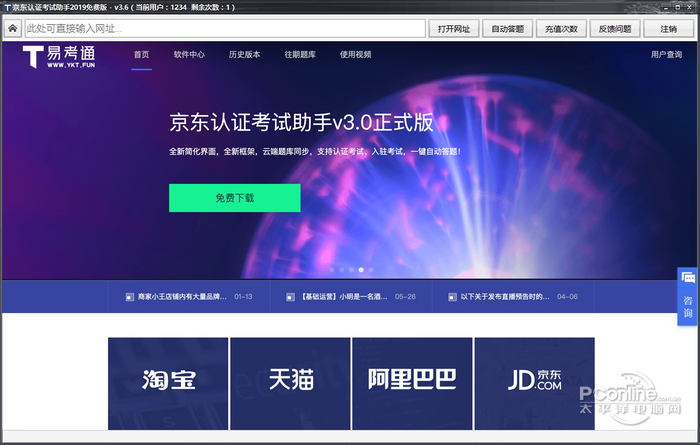Click the 自动答题 button

[x=508, y=29]
